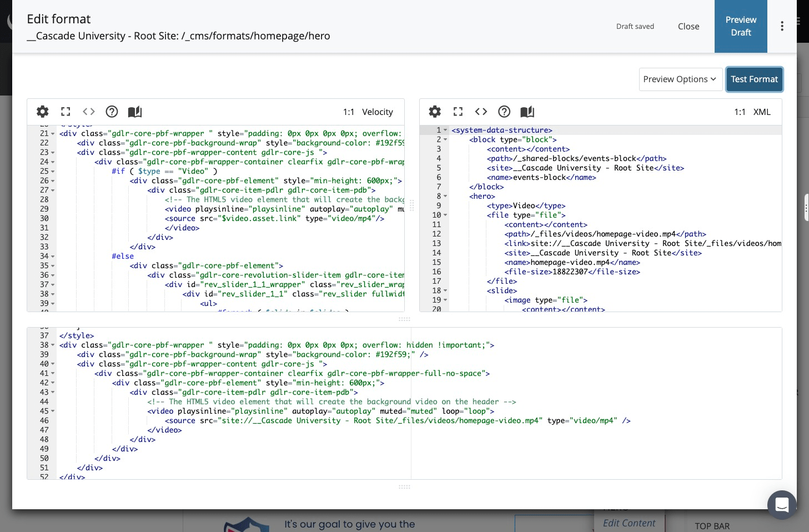Open the XML output panel settings gear

point(435,112)
